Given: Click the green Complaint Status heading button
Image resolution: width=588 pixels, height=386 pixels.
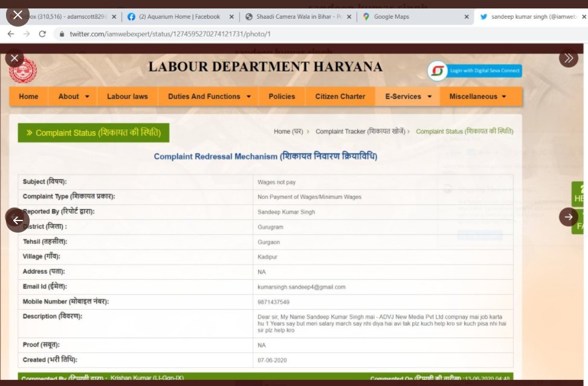Looking at the screenshot, I should pos(94,133).
